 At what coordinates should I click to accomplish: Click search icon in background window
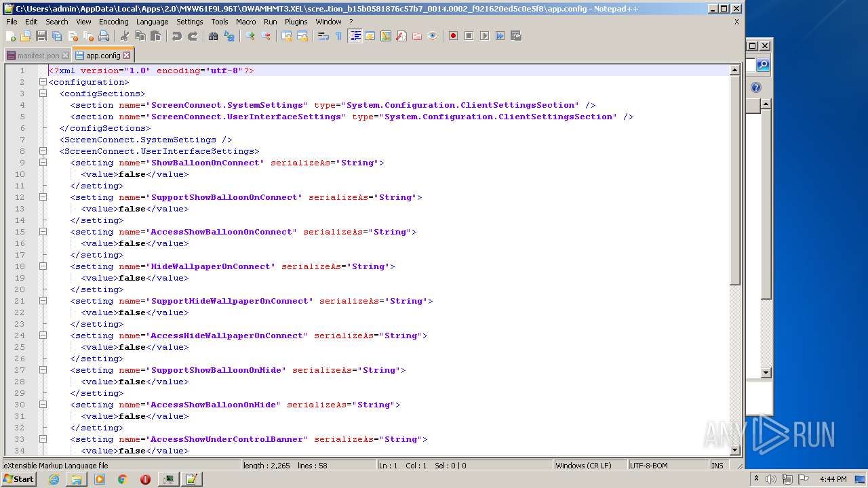[x=763, y=65]
